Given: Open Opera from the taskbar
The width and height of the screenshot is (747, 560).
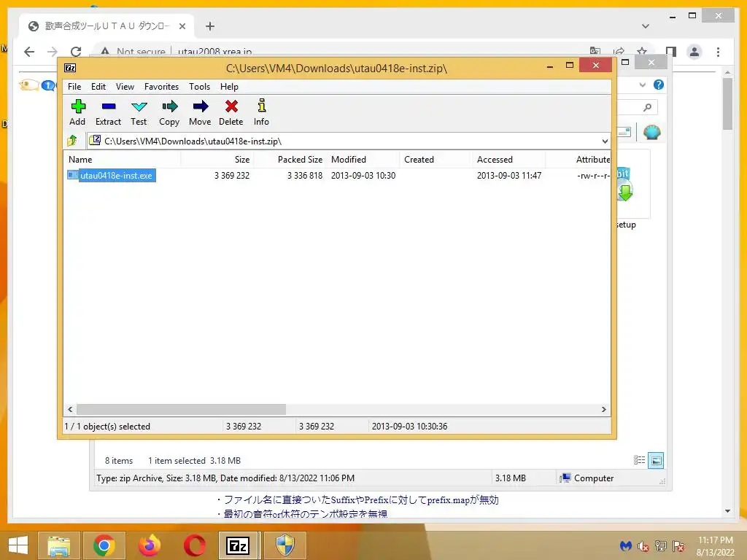Looking at the screenshot, I should [x=194, y=545].
